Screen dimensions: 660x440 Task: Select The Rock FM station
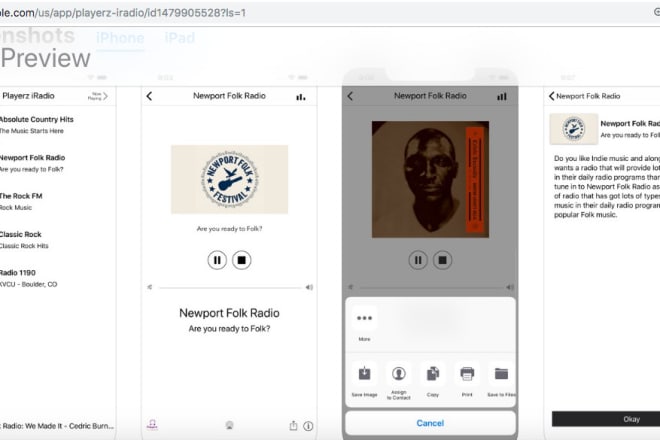[21, 201]
